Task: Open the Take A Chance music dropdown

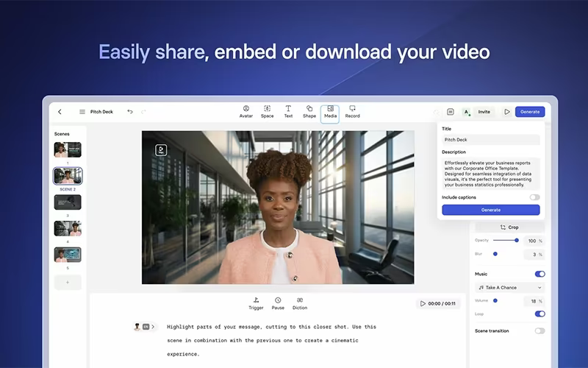Action: 509,288
